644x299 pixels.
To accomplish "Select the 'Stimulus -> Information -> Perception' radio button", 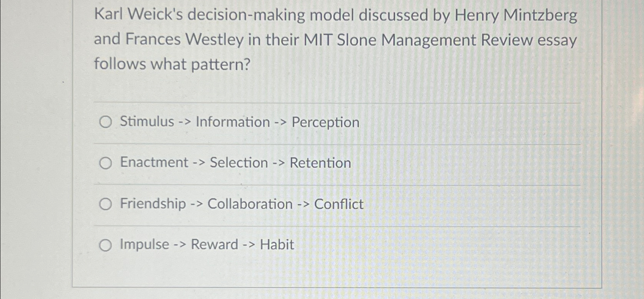I will (105, 122).
